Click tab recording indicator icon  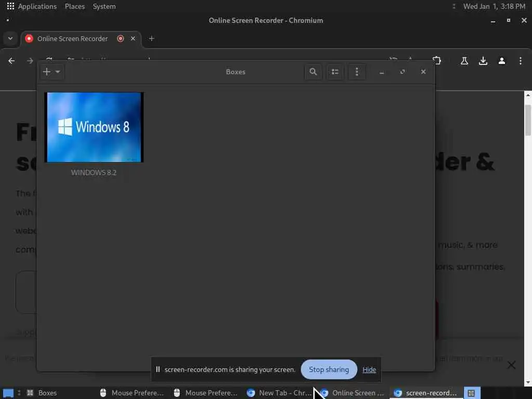tap(121, 38)
